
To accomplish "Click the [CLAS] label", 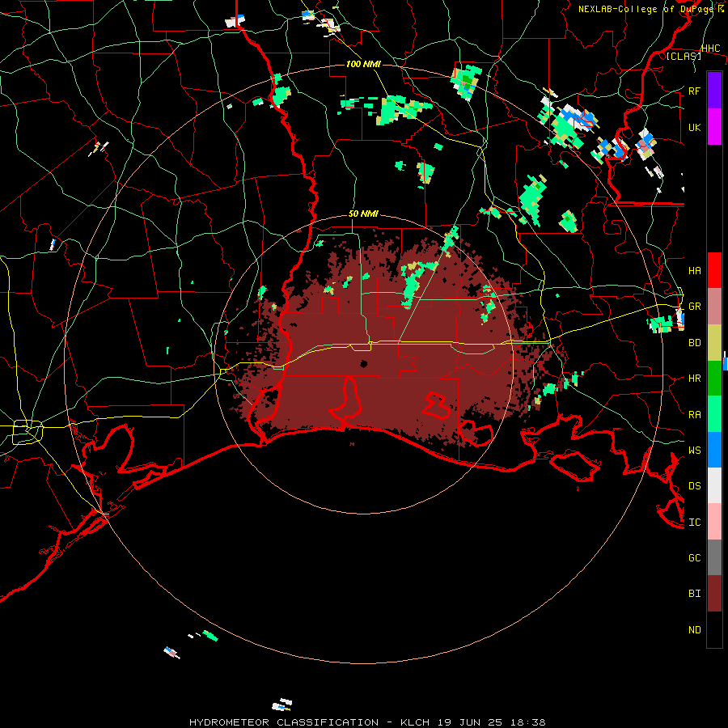I will click(684, 56).
